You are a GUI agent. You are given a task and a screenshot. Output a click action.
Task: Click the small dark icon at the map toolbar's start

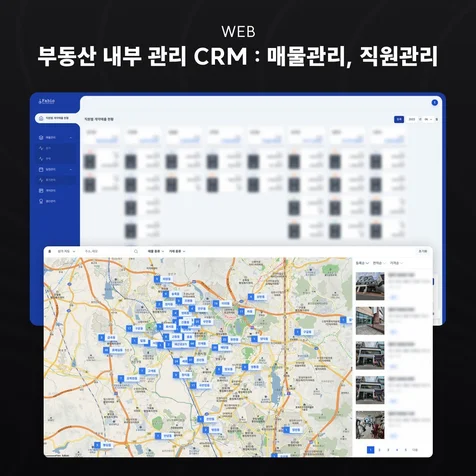click(50, 251)
